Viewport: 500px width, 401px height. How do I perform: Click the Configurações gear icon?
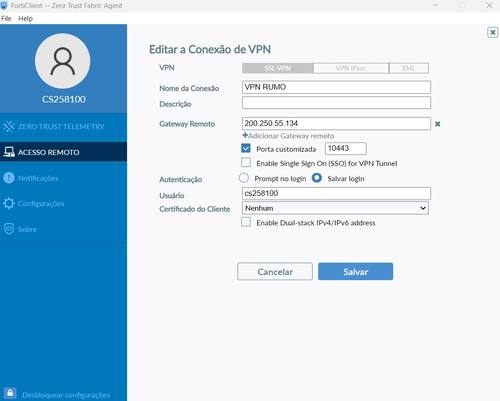pos(9,203)
